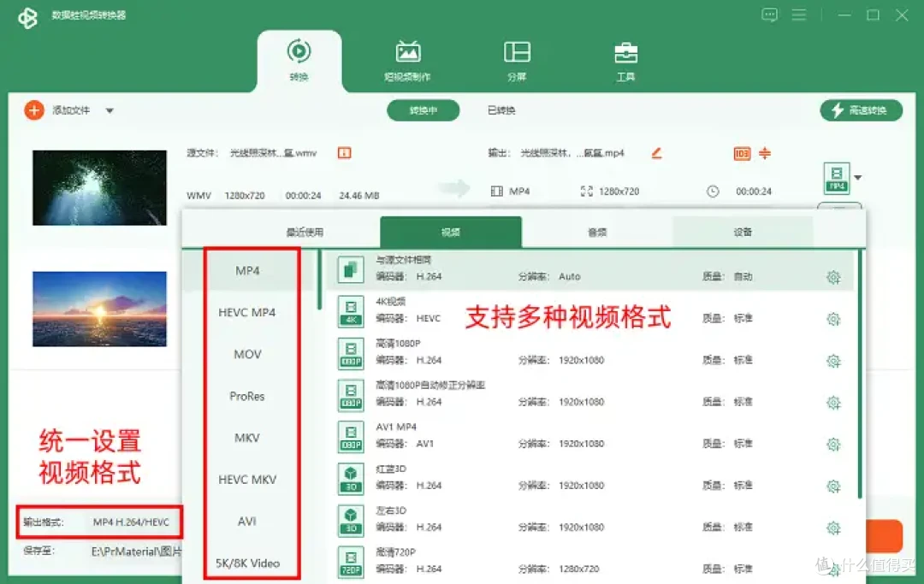
Task: Choose AVI in the format list
Action: pos(247,522)
